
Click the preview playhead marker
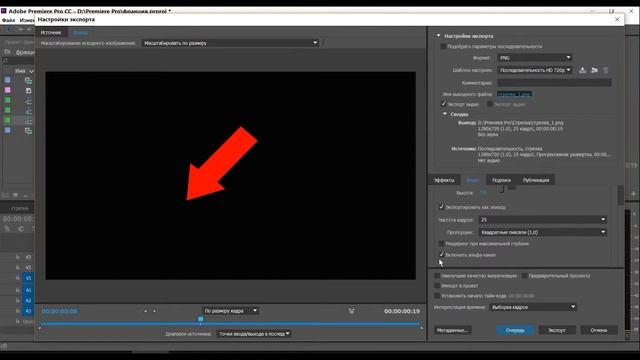click(200, 319)
